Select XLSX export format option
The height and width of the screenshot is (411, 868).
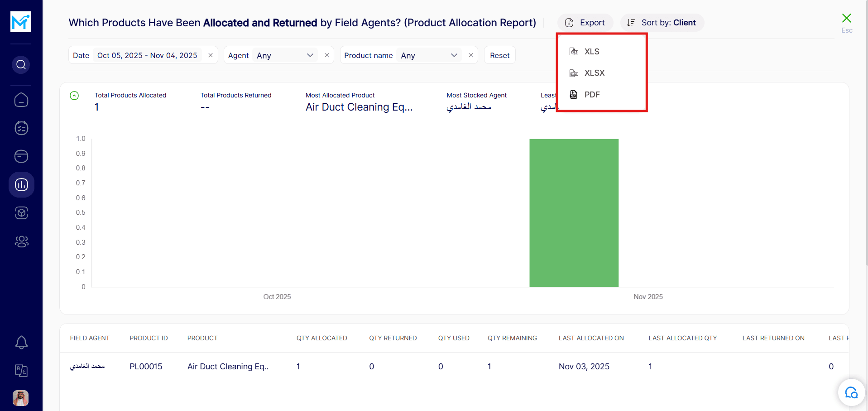click(x=594, y=73)
